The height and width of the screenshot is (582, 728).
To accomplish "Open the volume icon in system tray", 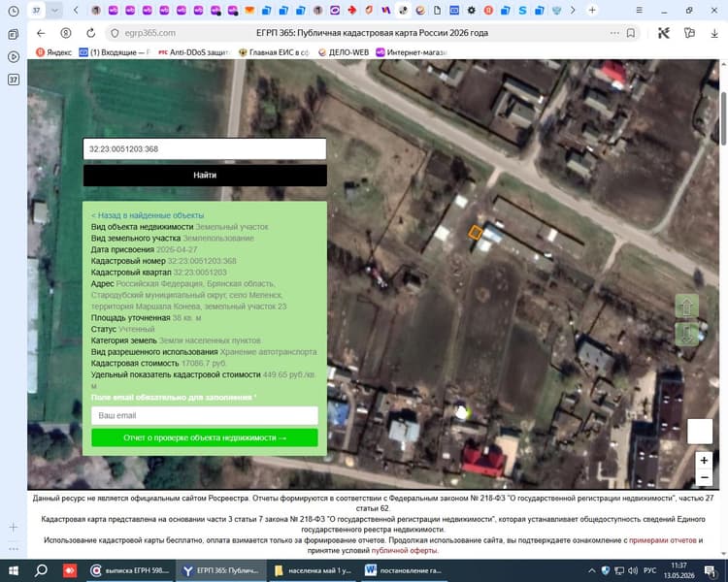I will 633,571.
